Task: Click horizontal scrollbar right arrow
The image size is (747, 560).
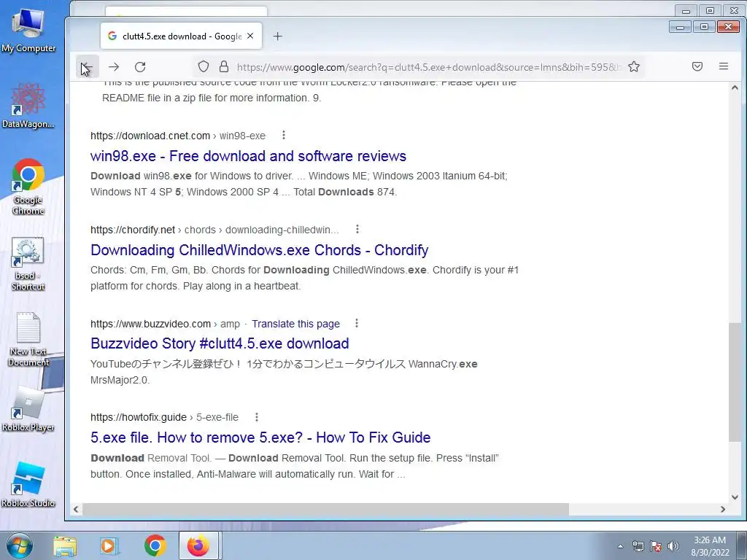Action: (x=723, y=509)
